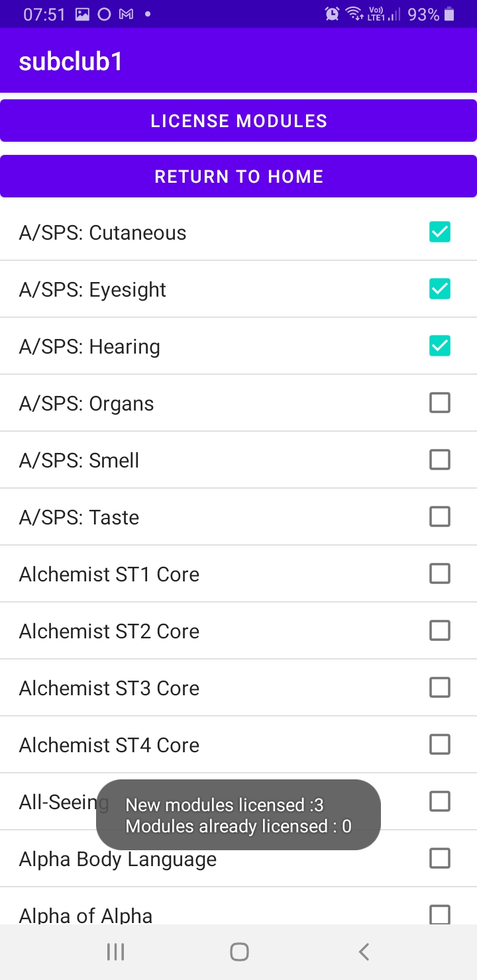Tap the subclub1 app title
Image resolution: width=477 pixels, height=980 pixels.
(71, 62)
